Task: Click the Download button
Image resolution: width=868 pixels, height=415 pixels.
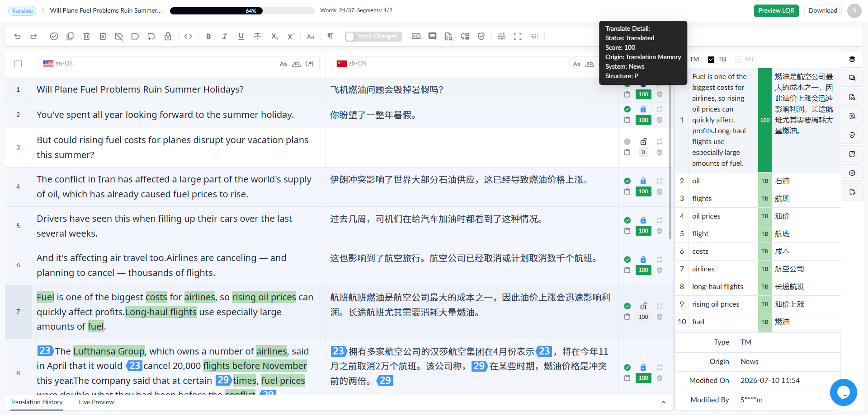Action: pyautogui.click(x=823, y=11)
